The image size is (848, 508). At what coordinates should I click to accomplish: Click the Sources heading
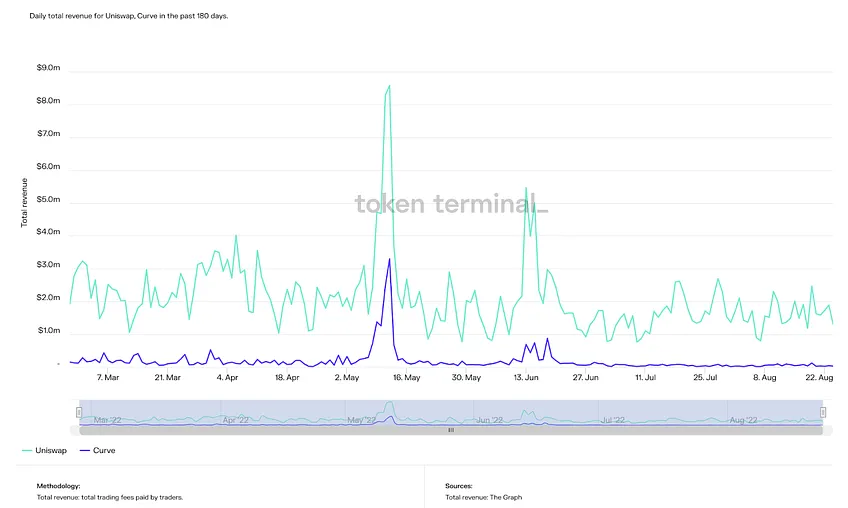459,485
